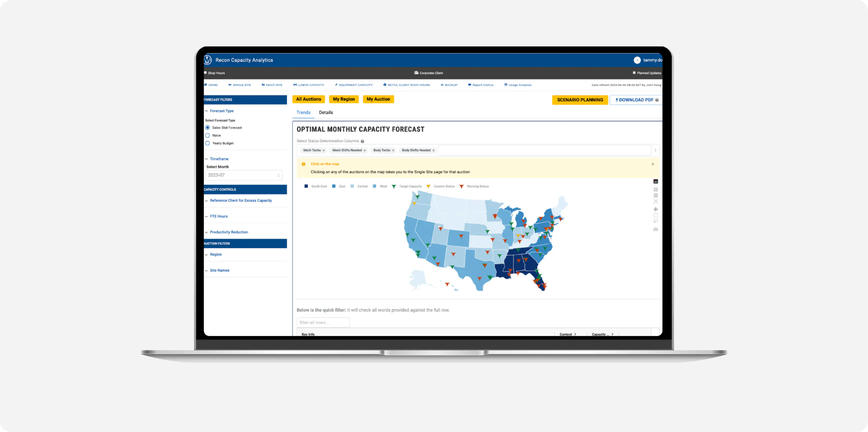This screenshot has width=868, height=432.
Task: Expand the Site Names filter
Action: click(217, 270)
